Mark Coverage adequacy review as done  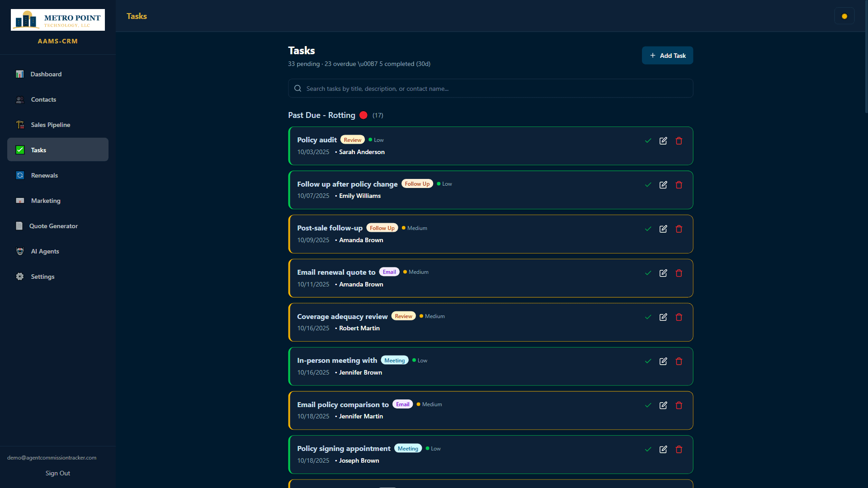[648, 317]
